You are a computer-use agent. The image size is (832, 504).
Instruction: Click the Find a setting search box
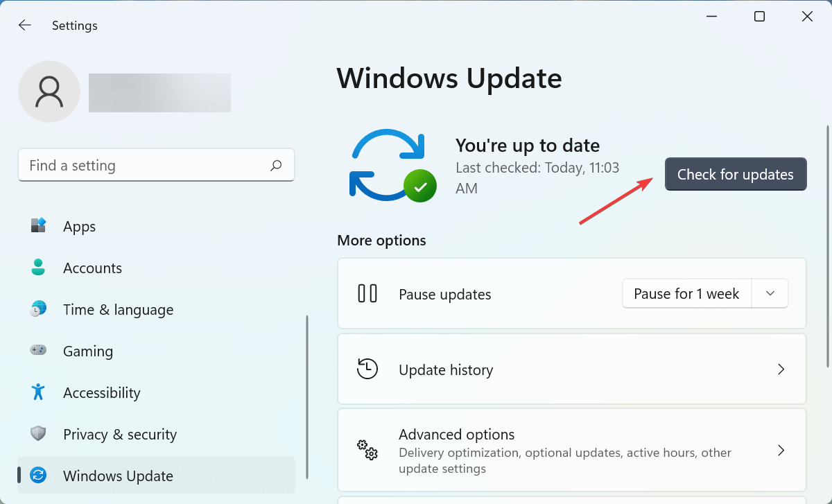tap(139, 165)
